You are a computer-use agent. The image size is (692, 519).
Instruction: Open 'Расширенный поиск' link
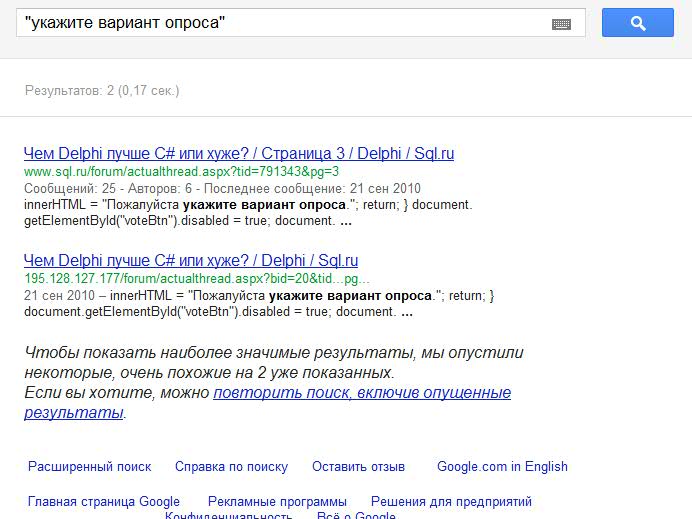tap(90, 466)
